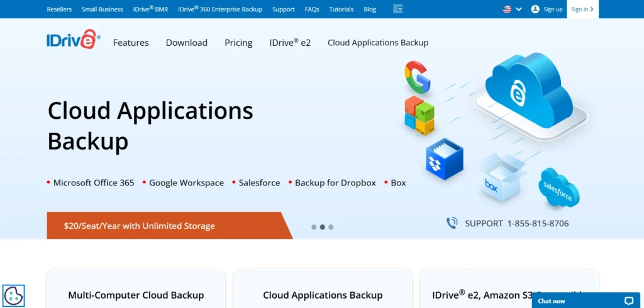Click the Box bullet text
Screen dimensions: 644x308
click(398, 183)
